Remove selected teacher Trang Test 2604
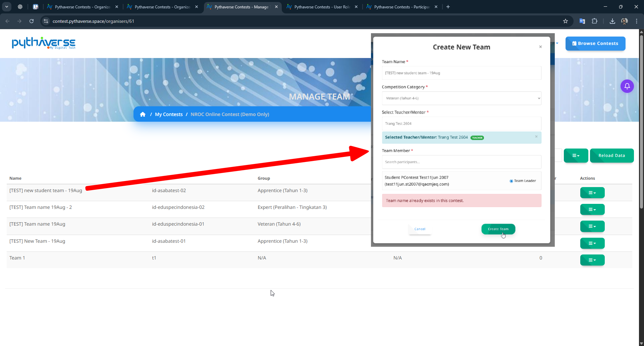 click(x=536, y=136)
